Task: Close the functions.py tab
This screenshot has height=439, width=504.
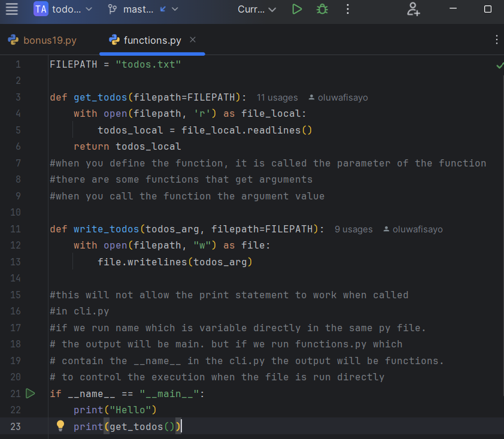Action: 192,40
